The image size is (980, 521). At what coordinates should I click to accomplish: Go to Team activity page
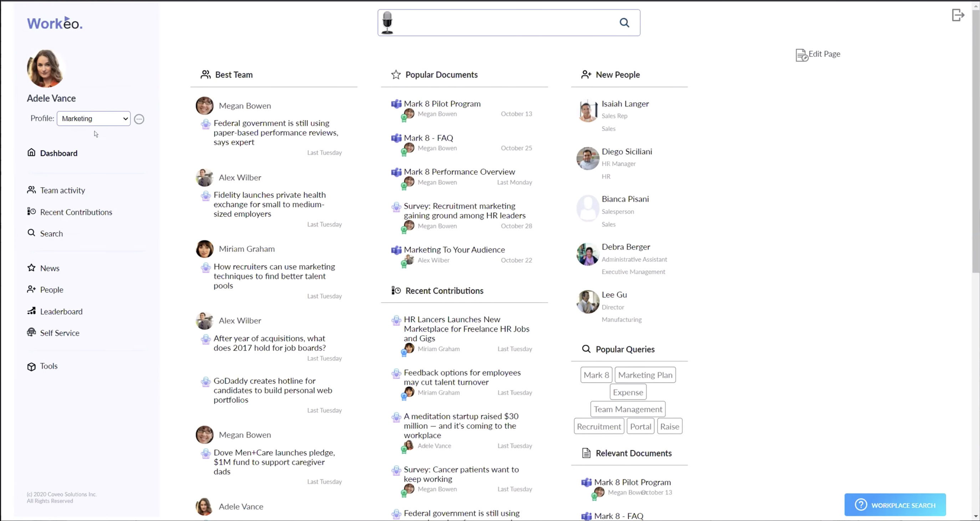click(62, 190)
